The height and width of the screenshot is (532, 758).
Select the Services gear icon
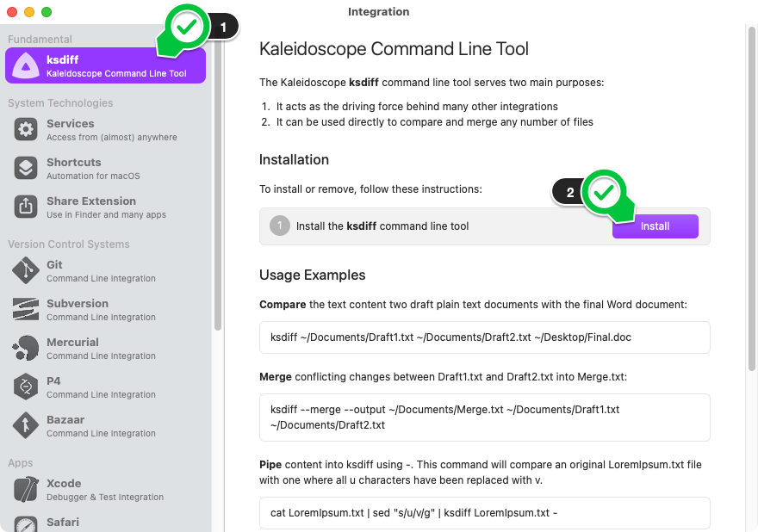(26, 130)
